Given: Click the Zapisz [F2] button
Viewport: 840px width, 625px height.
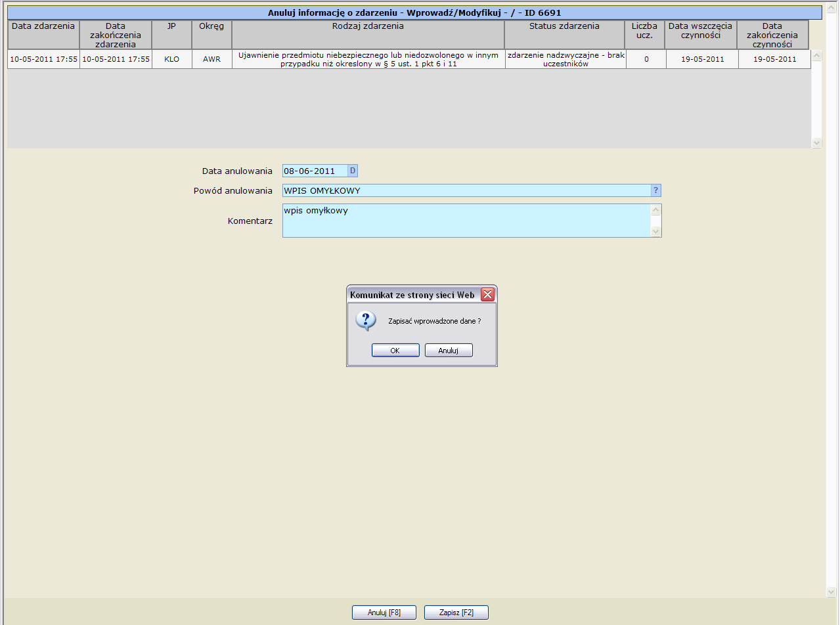Looking at the screenshot, I should [456, 613].
